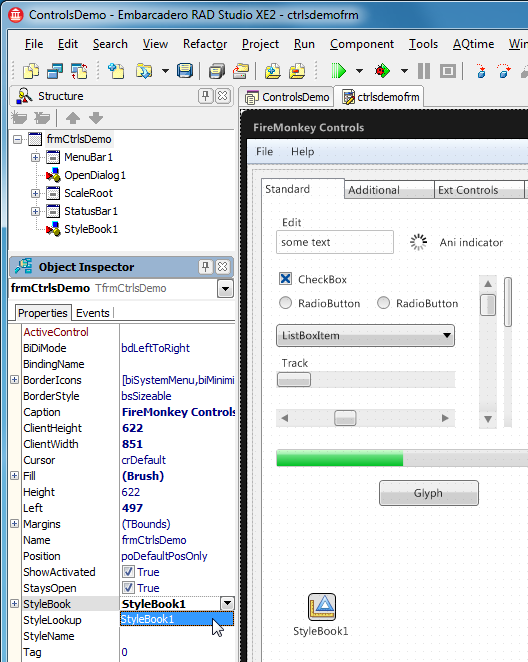Screen dimensions: 528x662
Task: Click the StyleBook1 component icon on form
Action: [322, 607]
